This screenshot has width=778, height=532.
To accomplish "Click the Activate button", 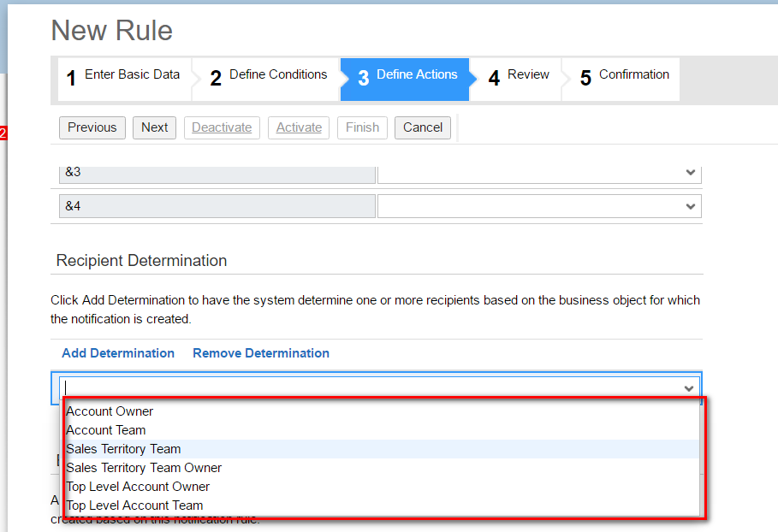I will coord(299,128).
